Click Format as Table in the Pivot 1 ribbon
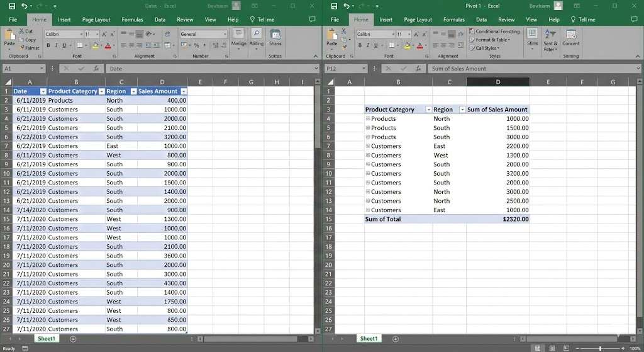 491,40
